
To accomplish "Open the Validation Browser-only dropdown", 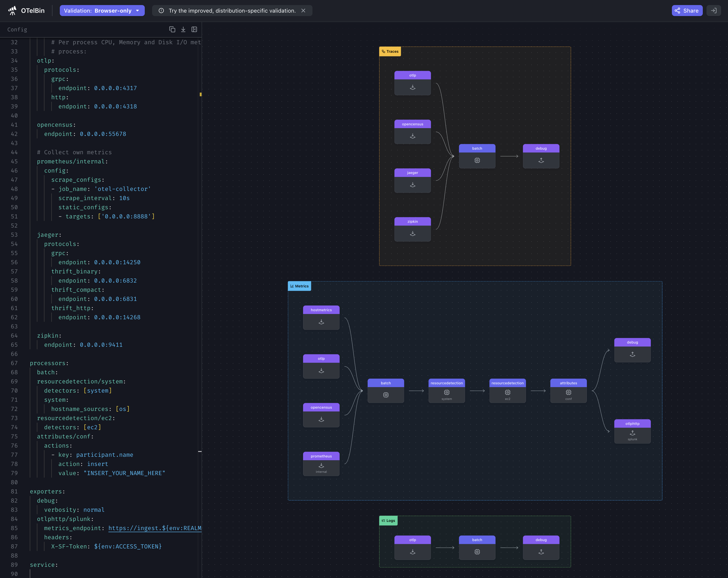I will pos(102,11).
